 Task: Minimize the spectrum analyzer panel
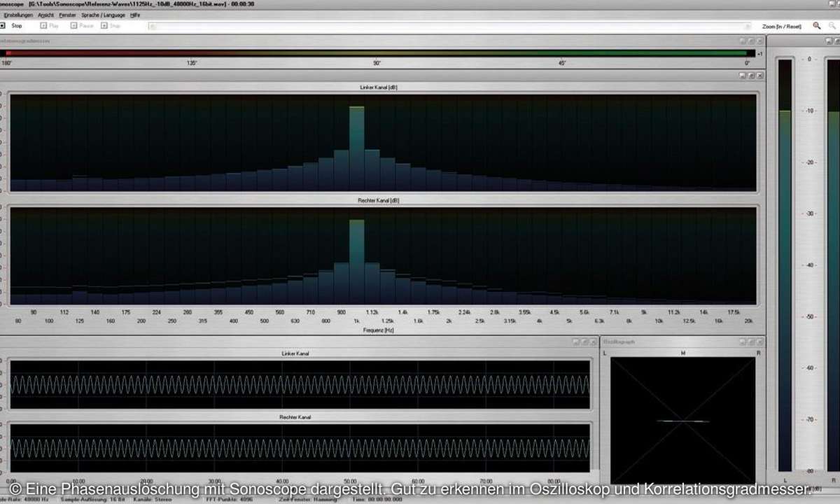743,76
